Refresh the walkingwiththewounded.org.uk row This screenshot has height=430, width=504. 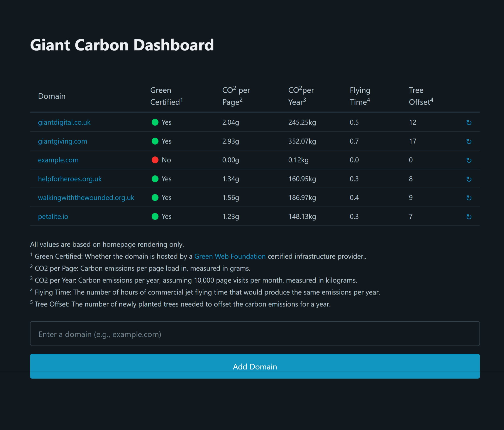click(x=469, y=198)
